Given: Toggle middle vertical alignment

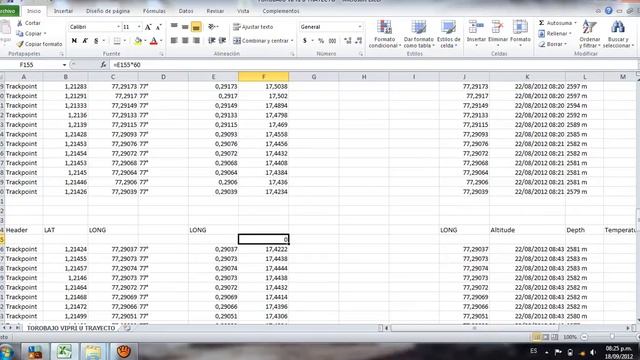Looking at the screenshot, I should pos(185,27).
